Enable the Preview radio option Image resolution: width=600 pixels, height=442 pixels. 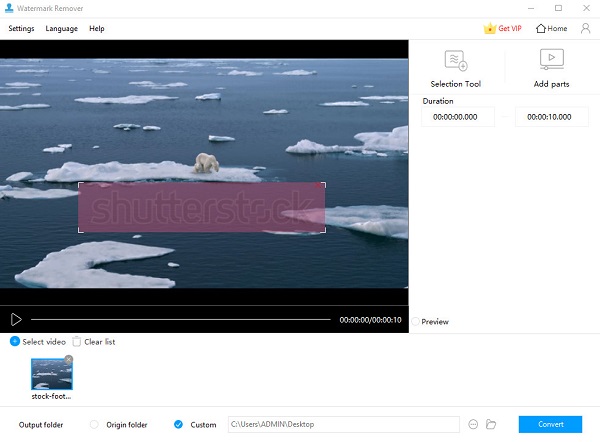click(416, 321)
